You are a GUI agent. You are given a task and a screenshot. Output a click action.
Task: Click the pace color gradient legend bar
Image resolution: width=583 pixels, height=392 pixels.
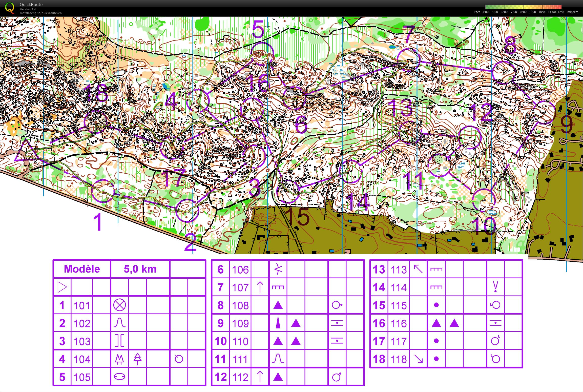click(x=524, y=7)
